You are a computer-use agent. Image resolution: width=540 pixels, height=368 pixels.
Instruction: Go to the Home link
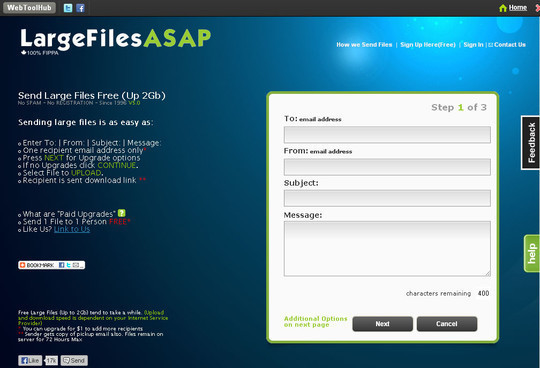point(518,7)
